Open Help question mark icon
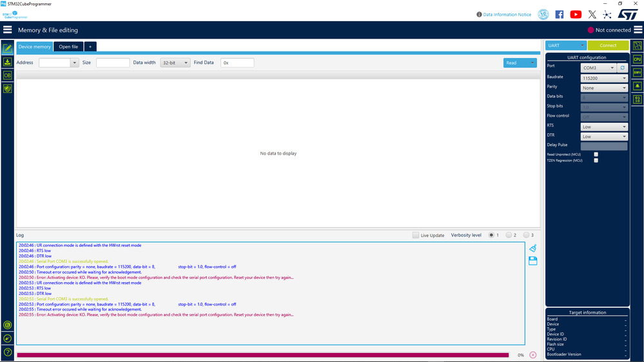 pyautogui.click(x=7, y=352)
